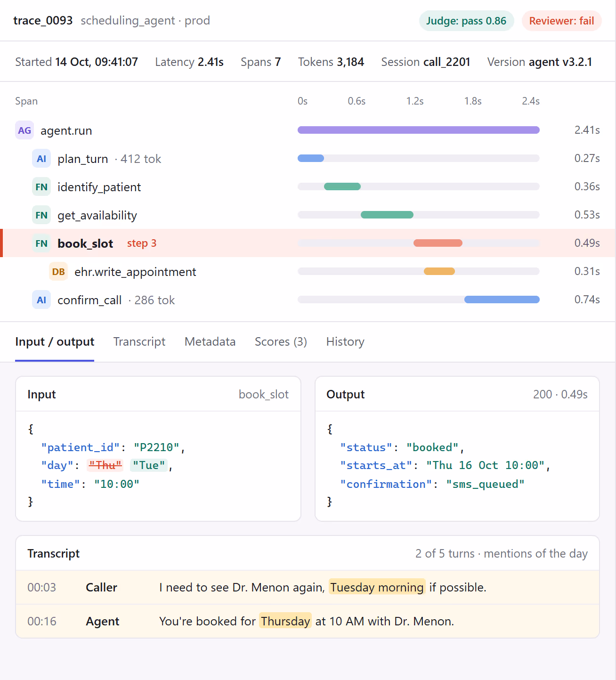Click the Judge: pass 0.86 badge

coord(466,21)
